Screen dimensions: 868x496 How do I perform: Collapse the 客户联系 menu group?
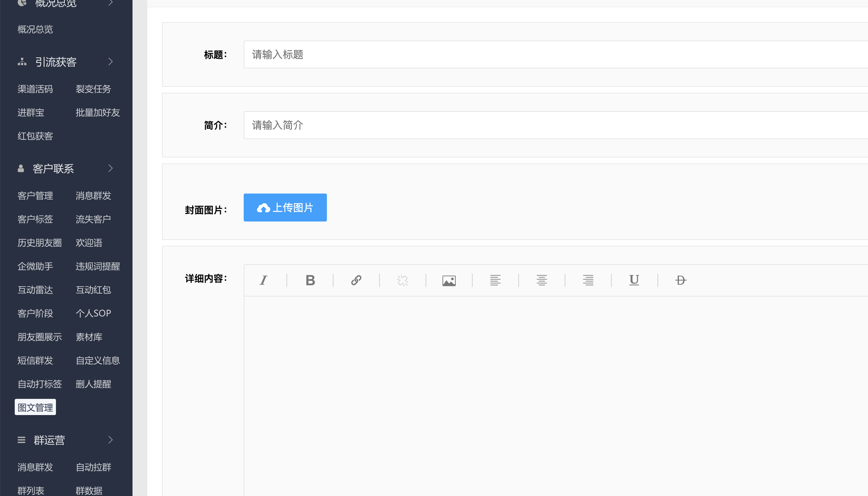point(110,169)
